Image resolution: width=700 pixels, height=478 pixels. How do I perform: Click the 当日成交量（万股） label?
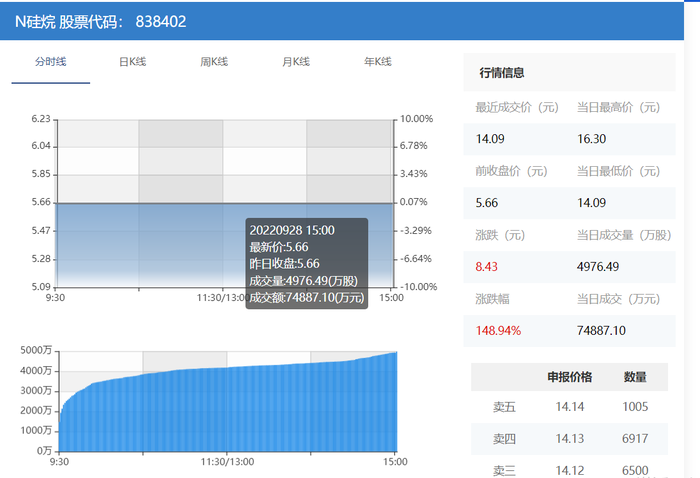624,235
